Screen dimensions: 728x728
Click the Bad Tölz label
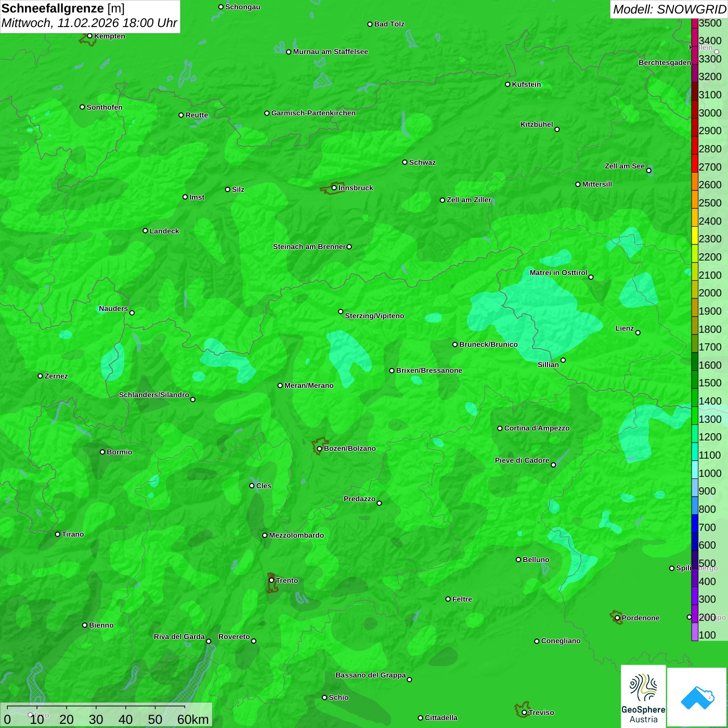[x=389, y=24]
